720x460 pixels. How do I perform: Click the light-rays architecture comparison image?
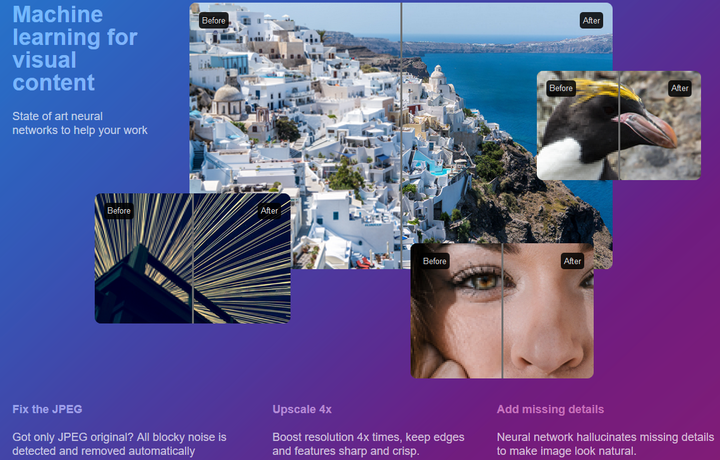click(x=193, y=258)
